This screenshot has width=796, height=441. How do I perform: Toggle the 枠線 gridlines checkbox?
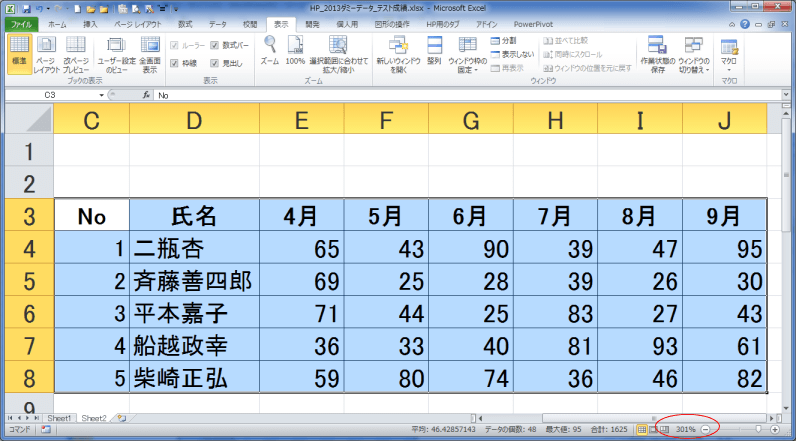174,63
